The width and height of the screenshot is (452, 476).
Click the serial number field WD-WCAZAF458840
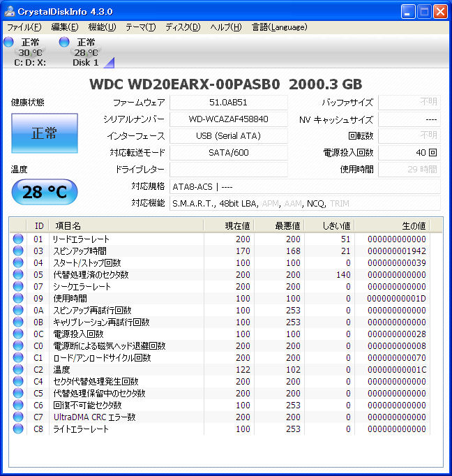coord(228,119)
